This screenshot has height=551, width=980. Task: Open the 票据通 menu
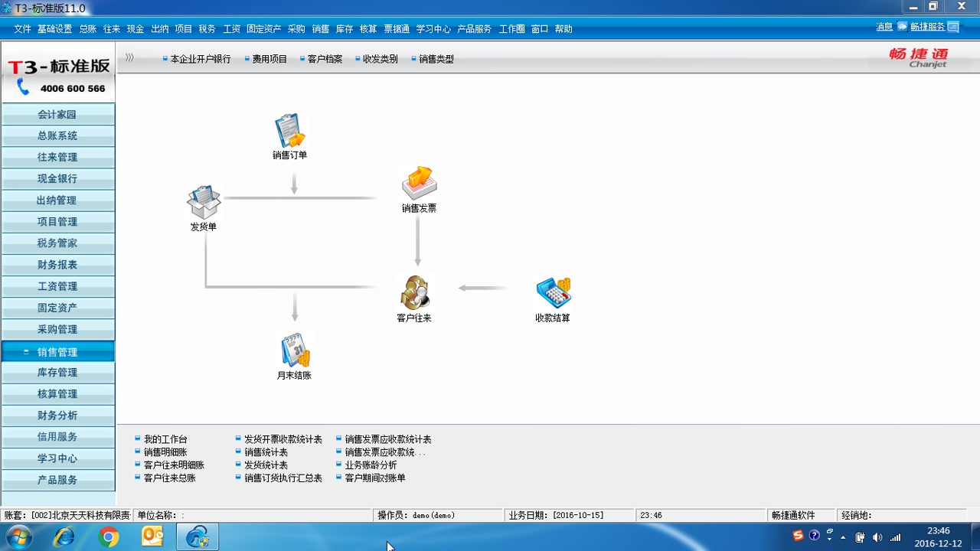click(397, 28)
